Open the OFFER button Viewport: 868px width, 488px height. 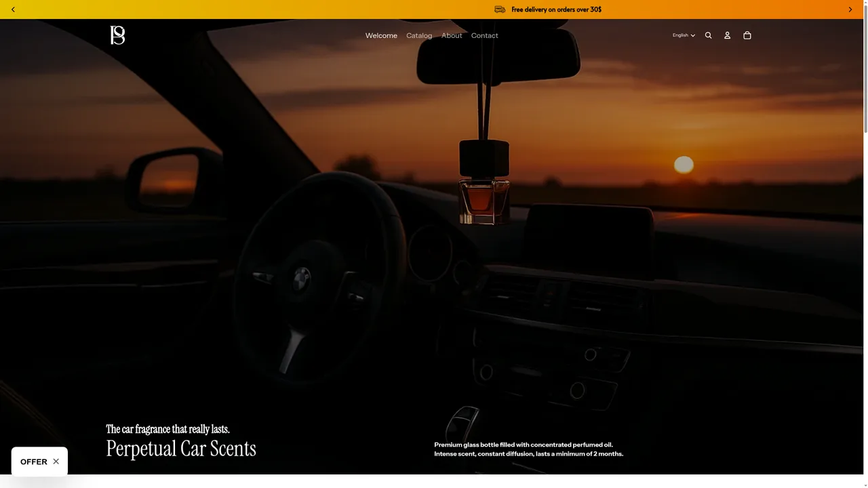tap(34, 462)
